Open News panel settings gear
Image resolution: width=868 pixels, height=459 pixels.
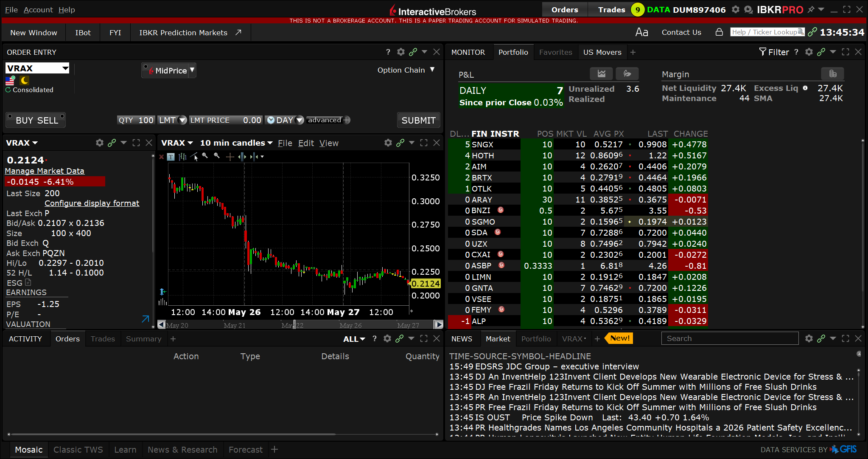(x=809, y=338)
